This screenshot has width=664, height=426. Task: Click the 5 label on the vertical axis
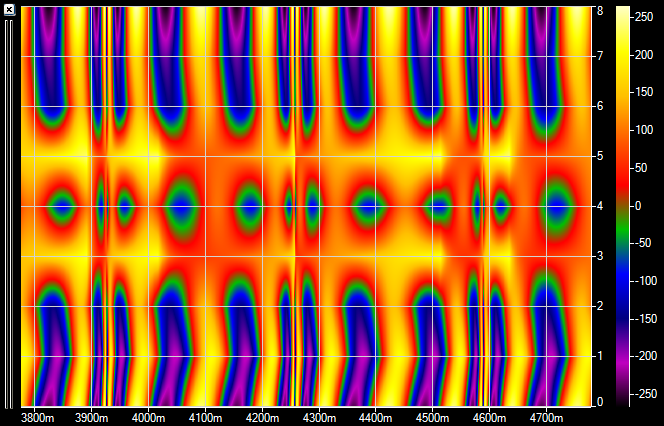pos(600,156)
